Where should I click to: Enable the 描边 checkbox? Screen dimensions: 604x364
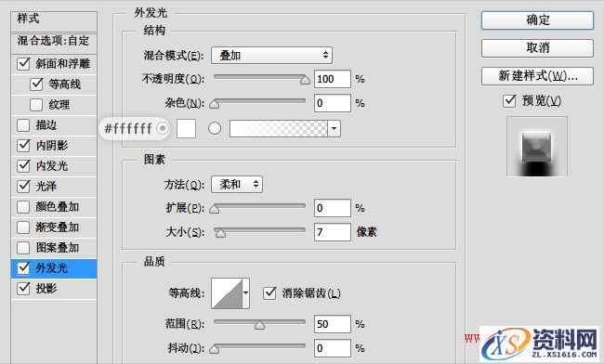click(x=23, y=124)
